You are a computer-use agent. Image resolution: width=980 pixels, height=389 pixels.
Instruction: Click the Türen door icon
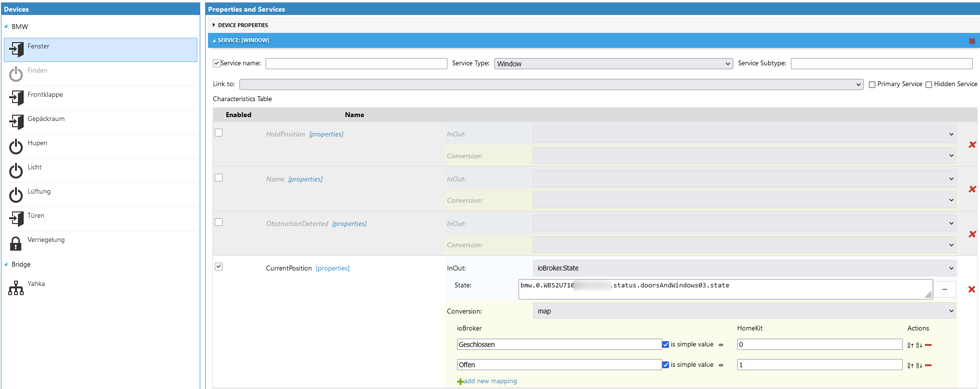(16, 219)
